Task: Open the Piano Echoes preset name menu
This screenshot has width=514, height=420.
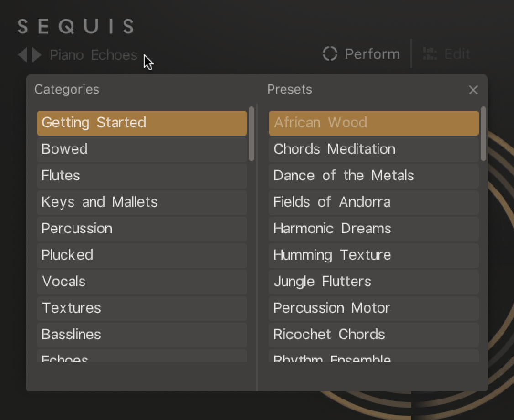Action: click(x=93, y=55)
